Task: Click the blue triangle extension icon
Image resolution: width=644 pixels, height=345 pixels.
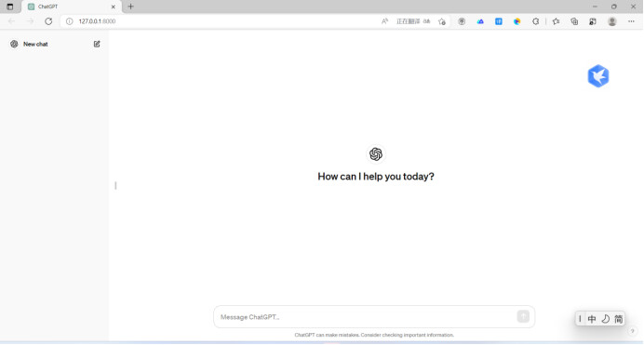Action: 480,21
